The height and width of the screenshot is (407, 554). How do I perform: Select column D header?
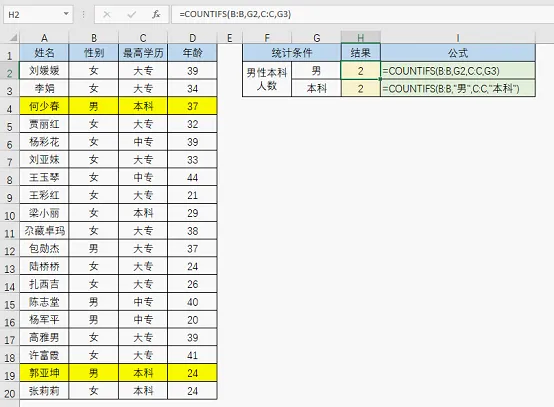click(193, 38)
